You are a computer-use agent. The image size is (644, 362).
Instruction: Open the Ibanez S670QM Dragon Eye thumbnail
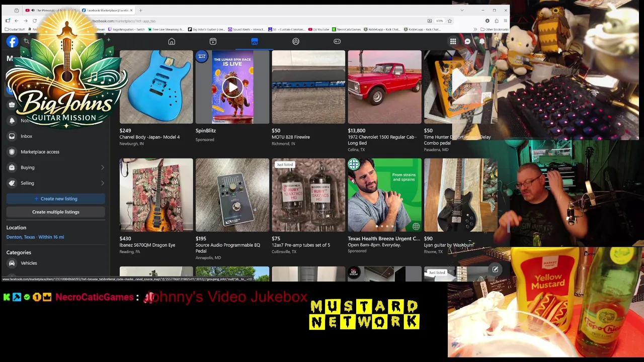156,195
